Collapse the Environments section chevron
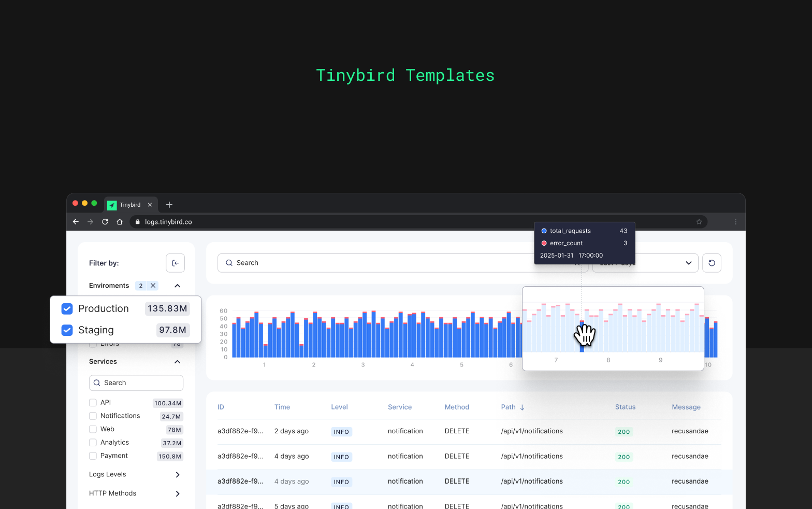 (178, 286)
